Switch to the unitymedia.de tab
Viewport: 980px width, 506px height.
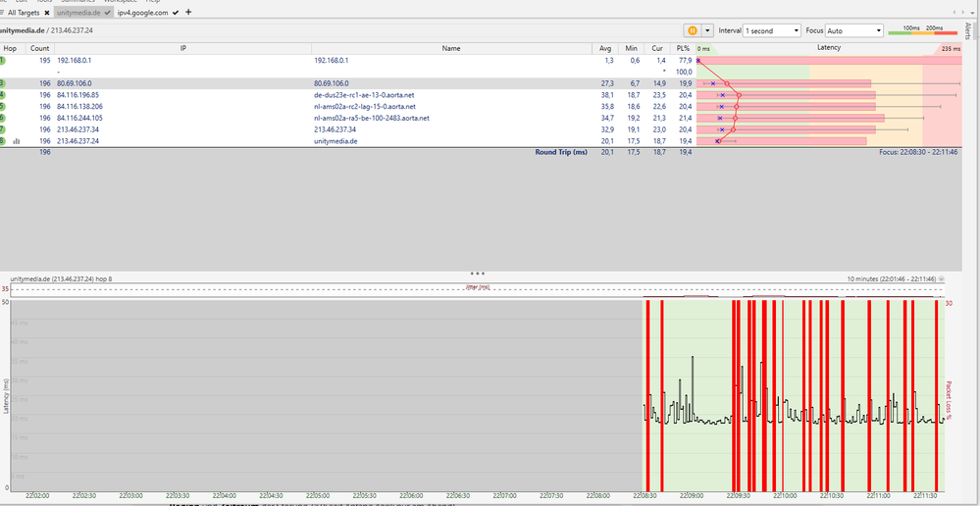click(x=82, y=13)
